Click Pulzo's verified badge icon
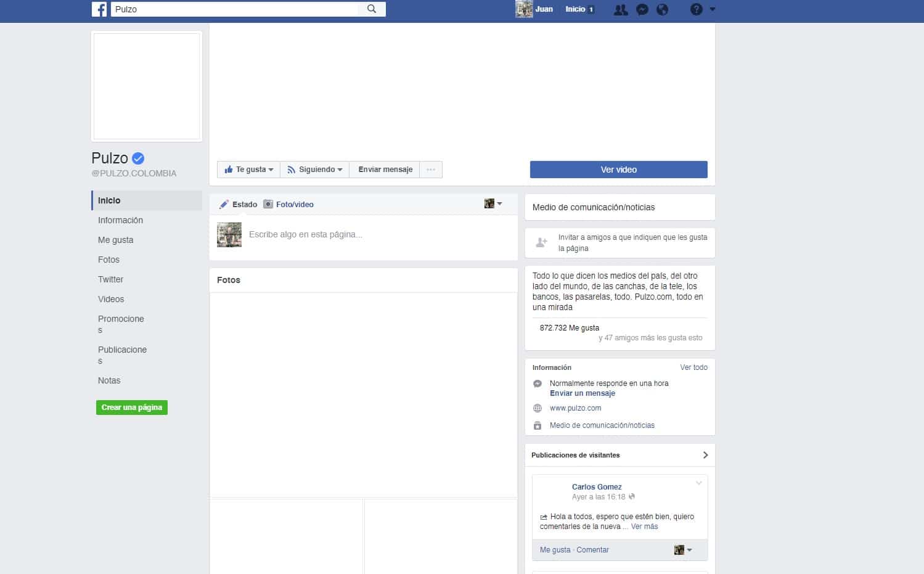This screenshot has height=574, width=924. tap(139, 158)
